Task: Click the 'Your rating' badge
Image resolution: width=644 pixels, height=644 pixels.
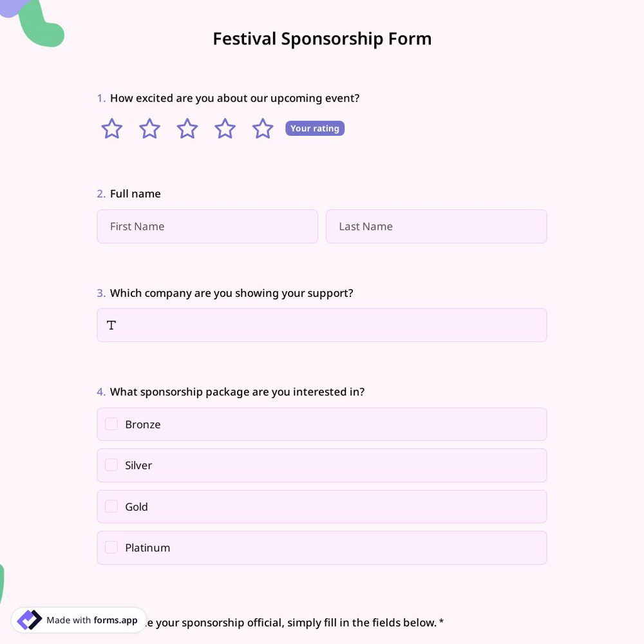Action: (315, 128)
